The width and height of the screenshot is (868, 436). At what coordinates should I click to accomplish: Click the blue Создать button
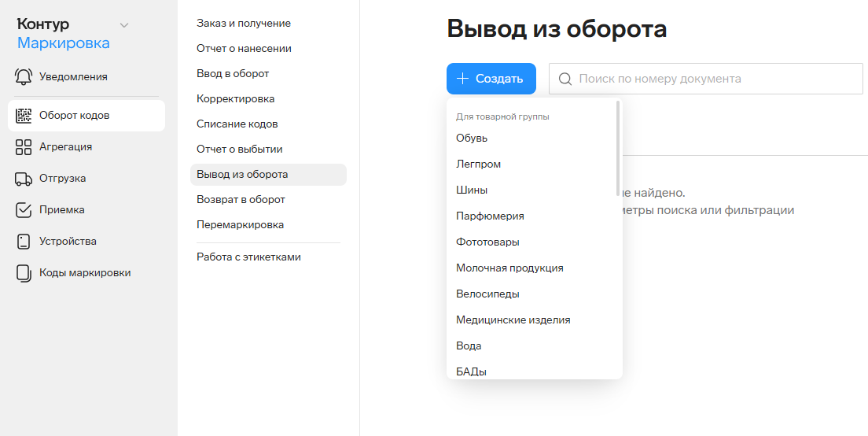pyautogui.click(x=491, y=79)
